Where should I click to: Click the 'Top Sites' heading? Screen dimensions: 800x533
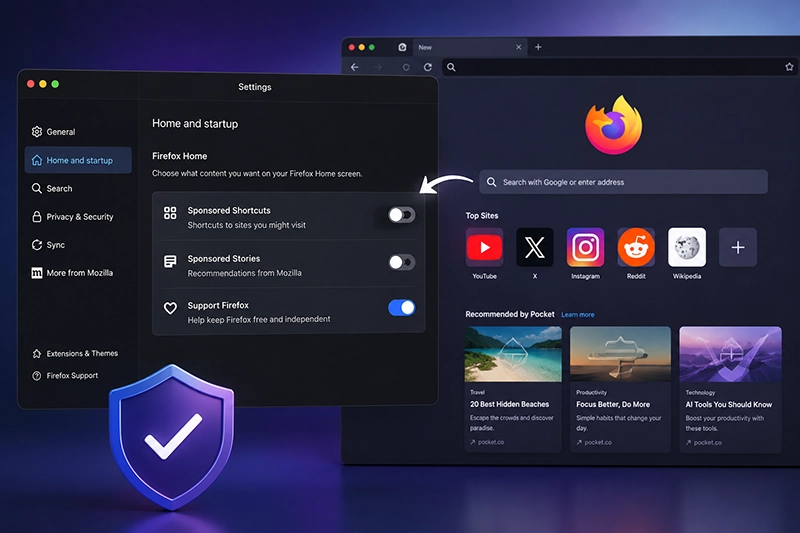pyautogui.click(x=482, y=216)
